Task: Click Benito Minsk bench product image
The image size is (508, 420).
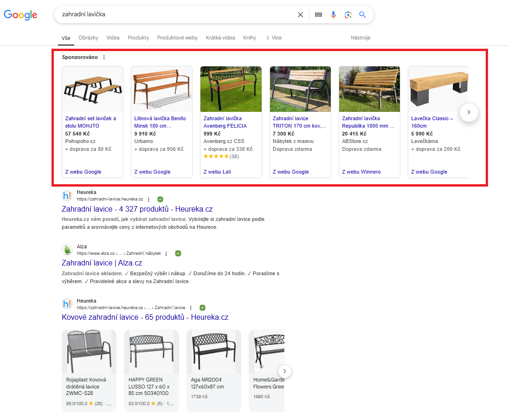Action: pyautogui.click(x=161, y=89)
